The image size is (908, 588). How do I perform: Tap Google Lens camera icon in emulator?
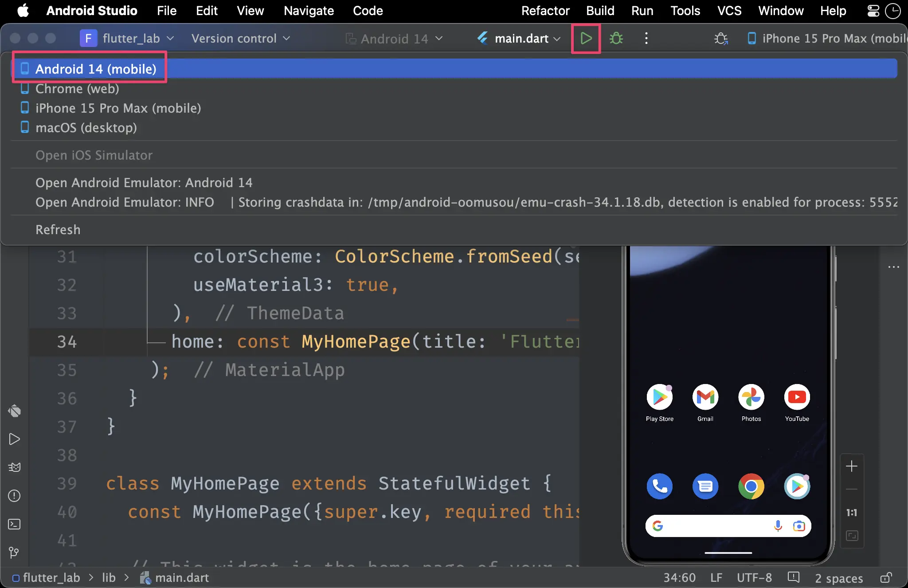(x=799, y=526)
